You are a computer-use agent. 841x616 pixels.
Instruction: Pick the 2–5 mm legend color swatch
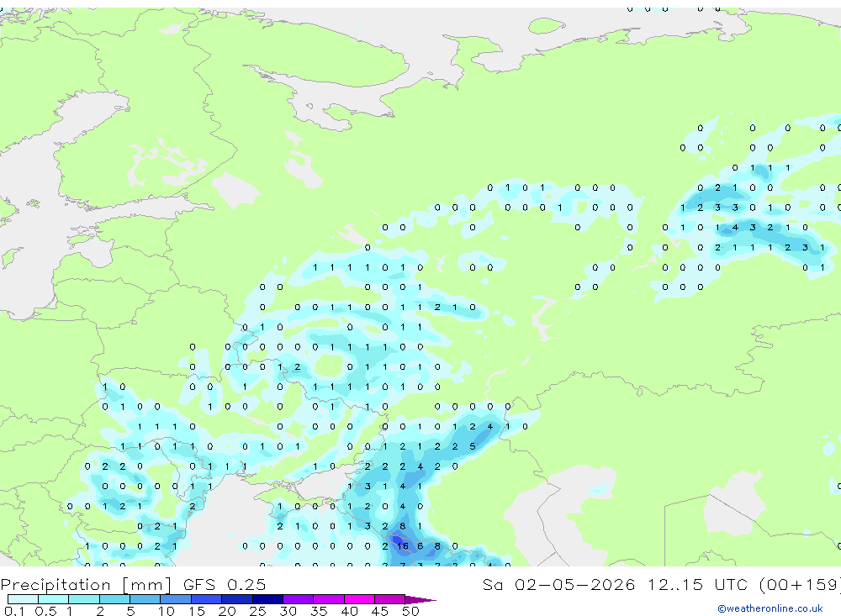pyautogui.click(x=114, y=599)
